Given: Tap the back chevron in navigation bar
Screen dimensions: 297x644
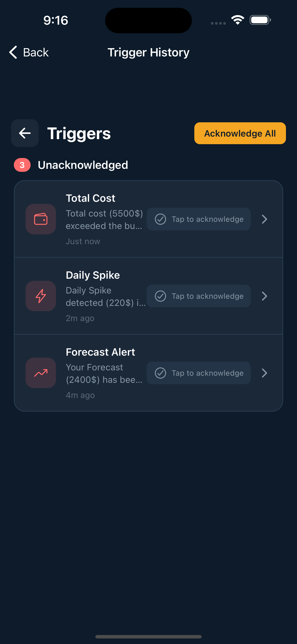Looking at the screenshot, I should (13, 52).
